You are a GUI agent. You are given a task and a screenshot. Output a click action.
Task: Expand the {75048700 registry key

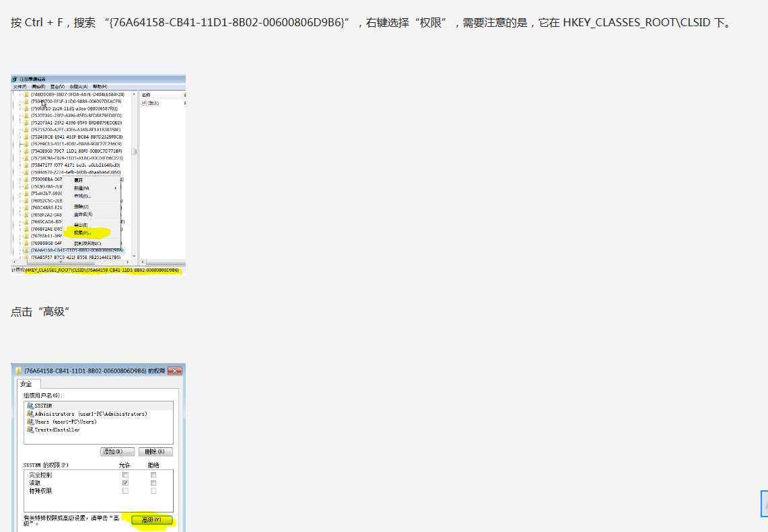[x=20, y=102]
